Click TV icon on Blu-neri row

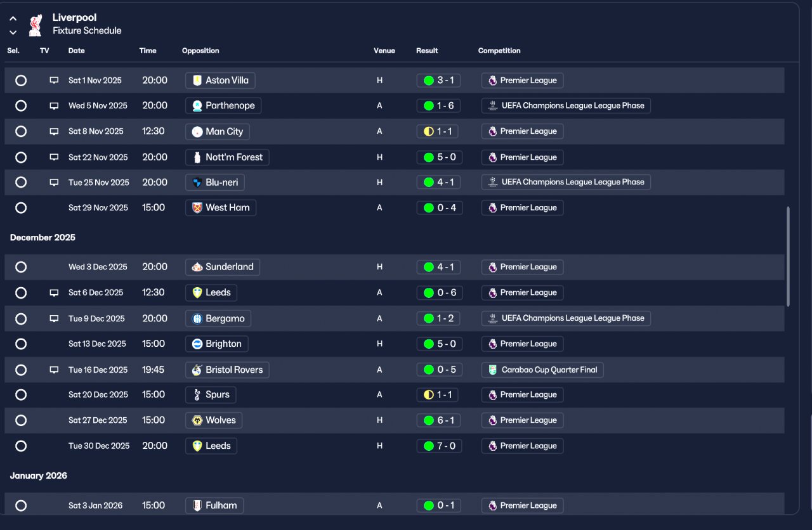point(54,183)
